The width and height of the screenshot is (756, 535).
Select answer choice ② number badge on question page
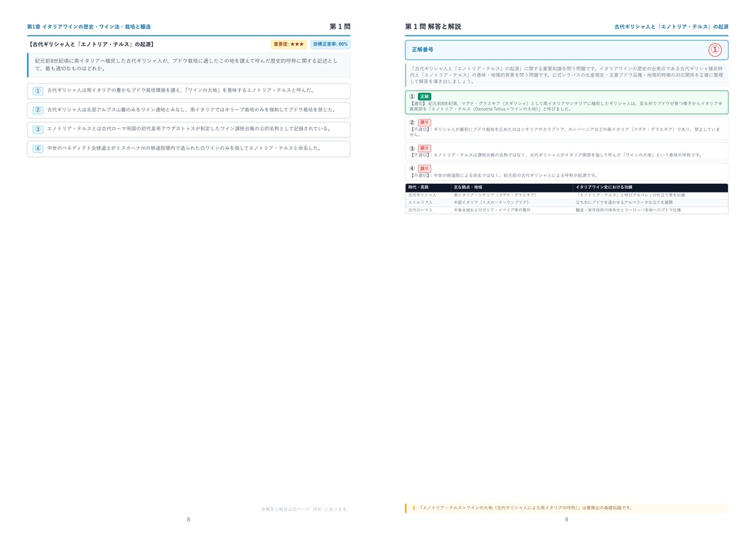click(38, 110)
